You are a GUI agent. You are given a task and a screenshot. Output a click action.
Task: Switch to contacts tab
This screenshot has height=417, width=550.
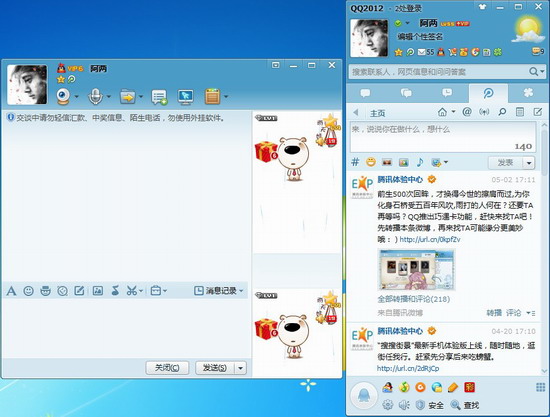pos(366,93)
